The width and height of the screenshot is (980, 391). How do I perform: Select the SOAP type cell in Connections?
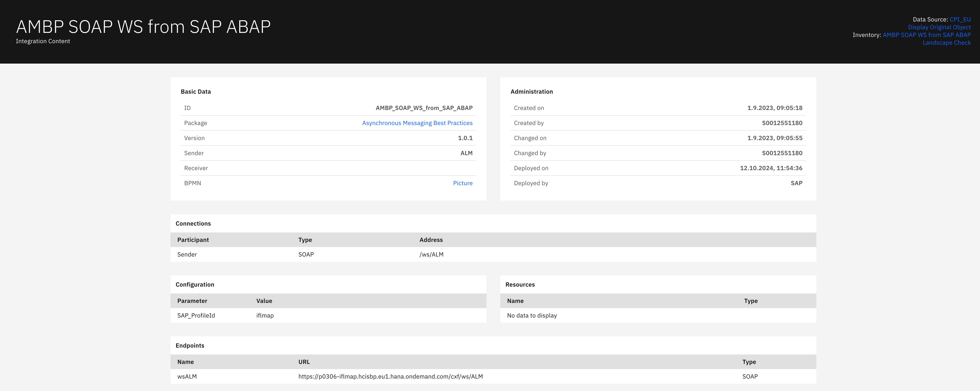306,254
